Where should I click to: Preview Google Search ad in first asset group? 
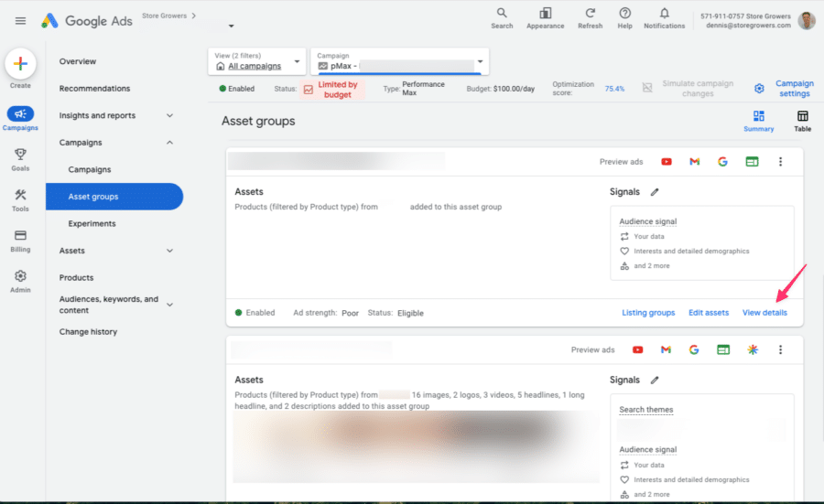[722, 162]
